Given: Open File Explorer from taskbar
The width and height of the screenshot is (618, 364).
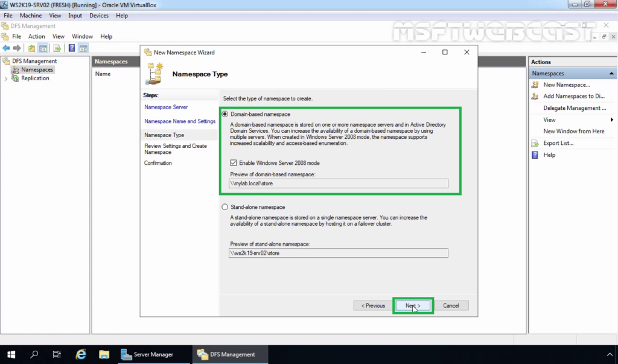Looking at the screenshot, I should (x=104, y=354).
